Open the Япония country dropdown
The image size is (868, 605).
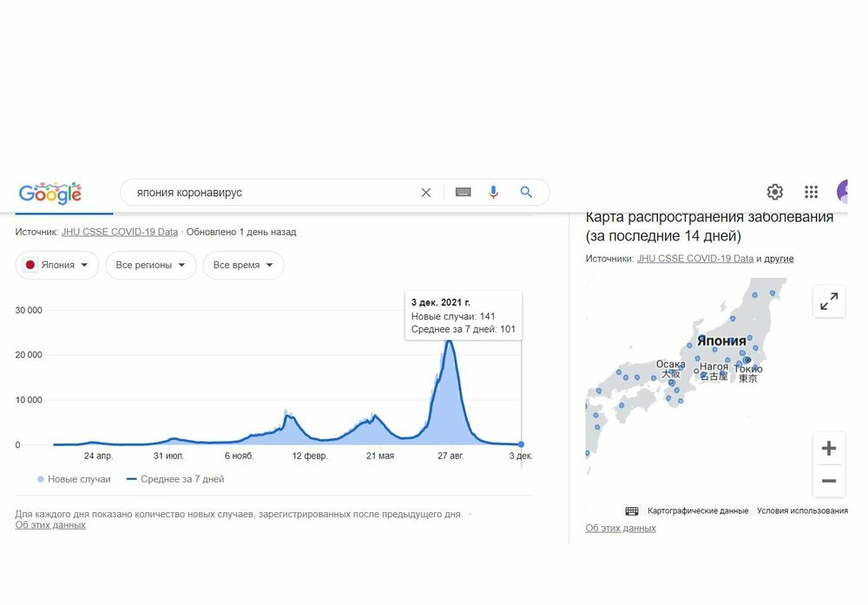[x=57, y=266]
